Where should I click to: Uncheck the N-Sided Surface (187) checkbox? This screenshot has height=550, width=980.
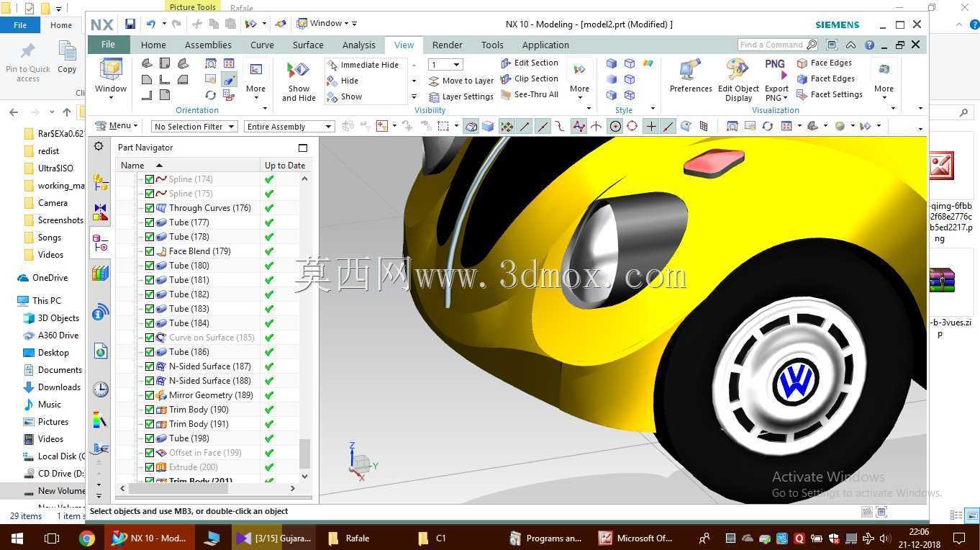150,366
